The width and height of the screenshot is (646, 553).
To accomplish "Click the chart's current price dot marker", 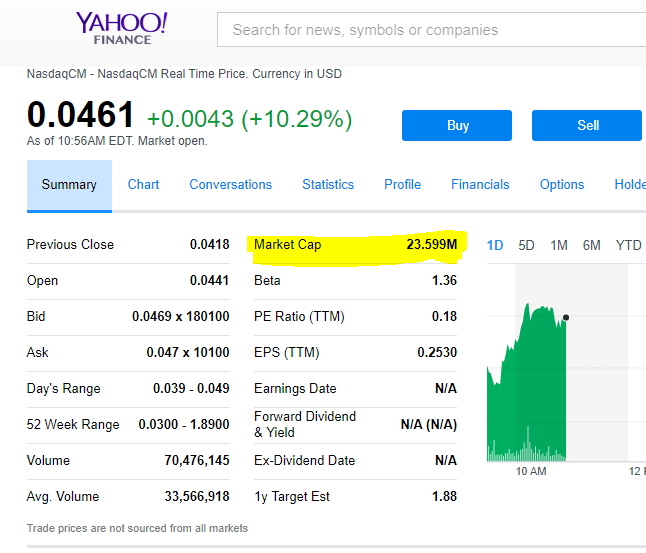I will pos(566,318).
